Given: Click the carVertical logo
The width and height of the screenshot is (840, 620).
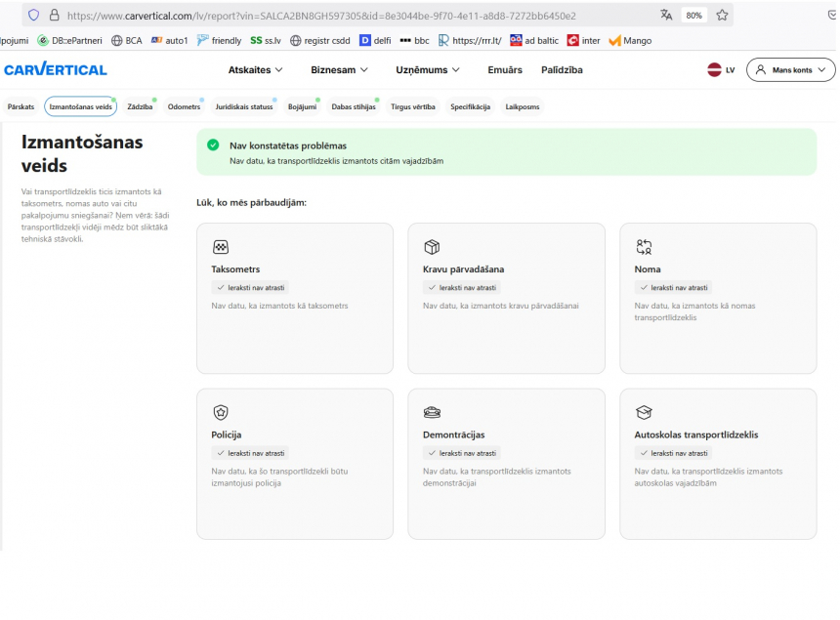Looking at the screenshot, I should click(x=56, y=69).
